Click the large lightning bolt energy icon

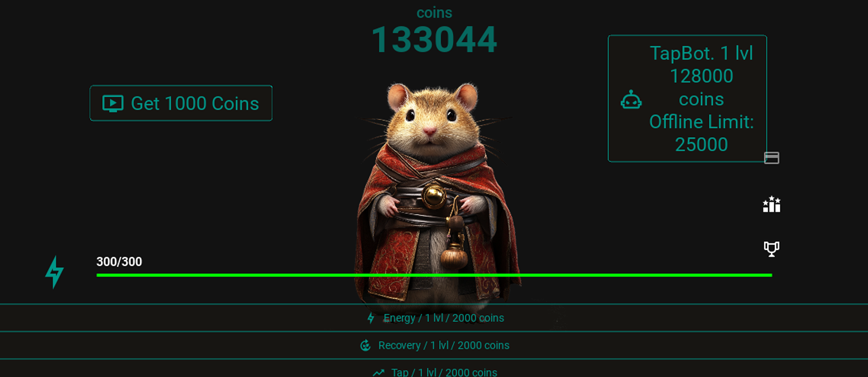click(x=54, y=272)
